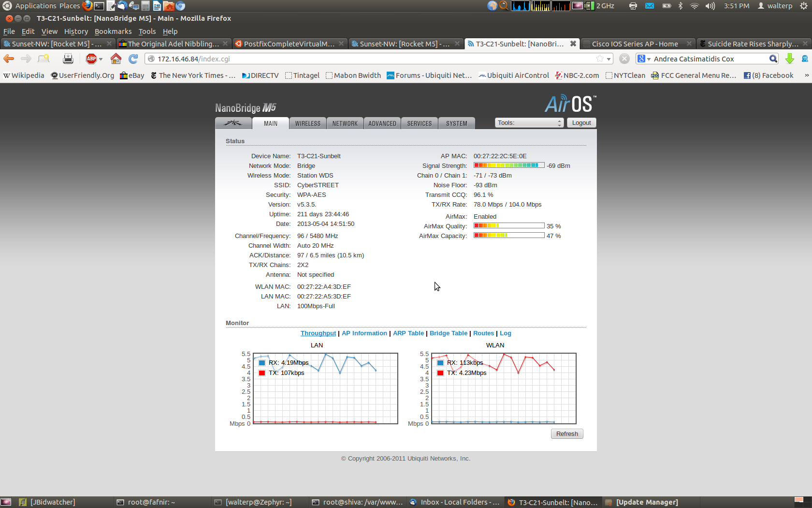Screen dimensions: 812x508
Task: Click the address bar URL field
Action: pos(372,59)
